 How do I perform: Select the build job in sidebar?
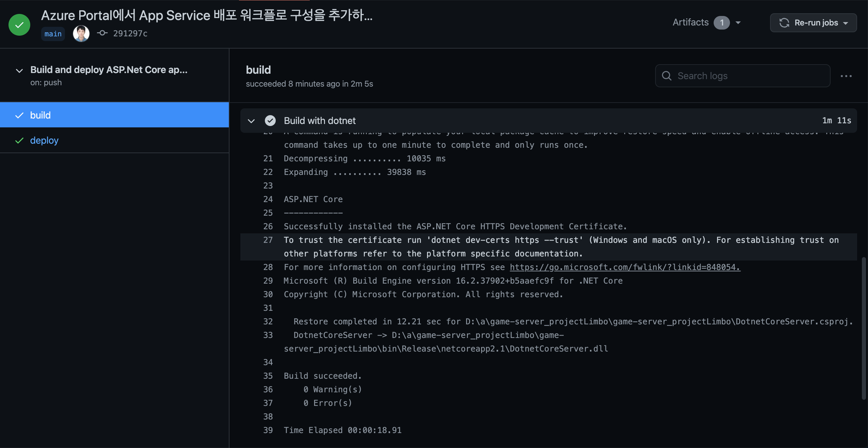(x=40, y=115)
